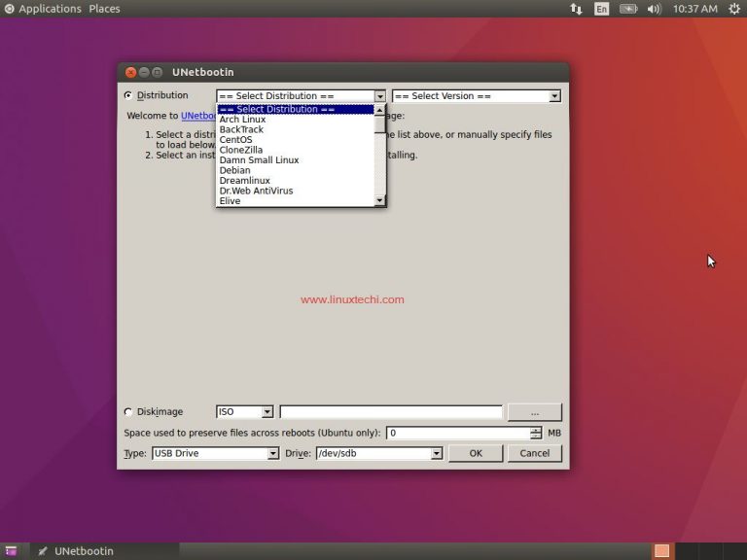Open the Drive /dev/sdb dropdown
The height and width of the screenshot is (560, 747).
pyautogui.click(x=437, y=453)
